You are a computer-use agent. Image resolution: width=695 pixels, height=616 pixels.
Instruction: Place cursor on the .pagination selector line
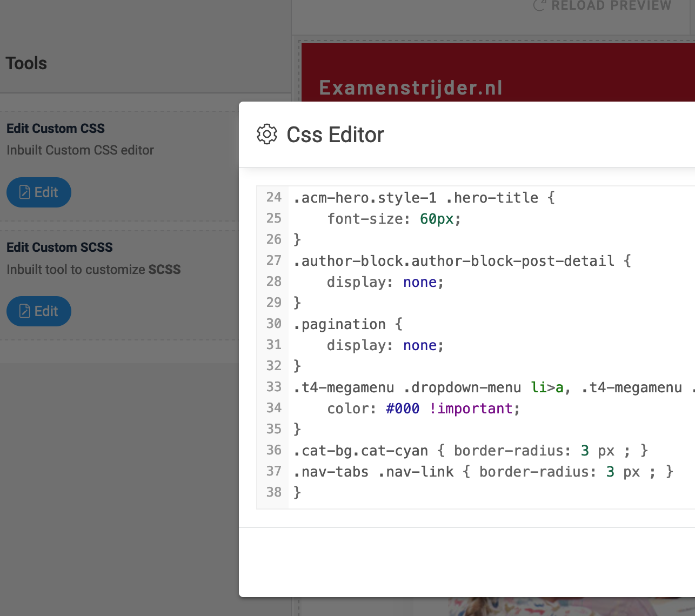[x=348, y=324]
